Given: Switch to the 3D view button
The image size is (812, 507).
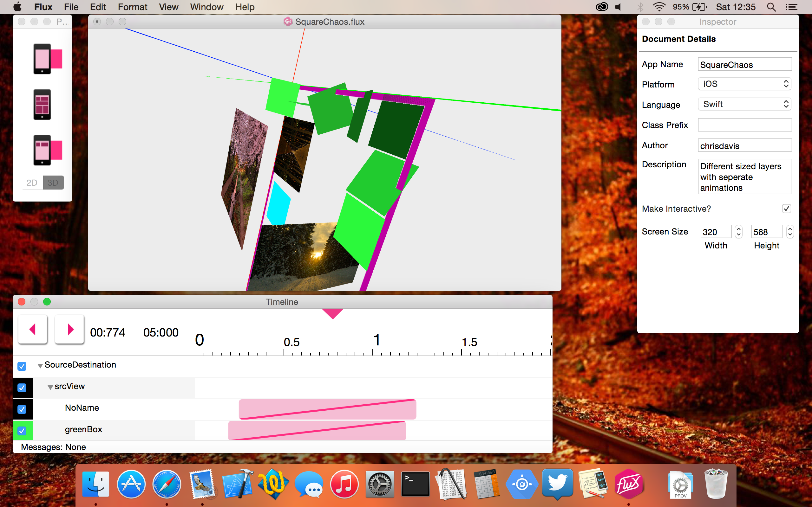Looking at the screenshot, I should click(53, 183).
